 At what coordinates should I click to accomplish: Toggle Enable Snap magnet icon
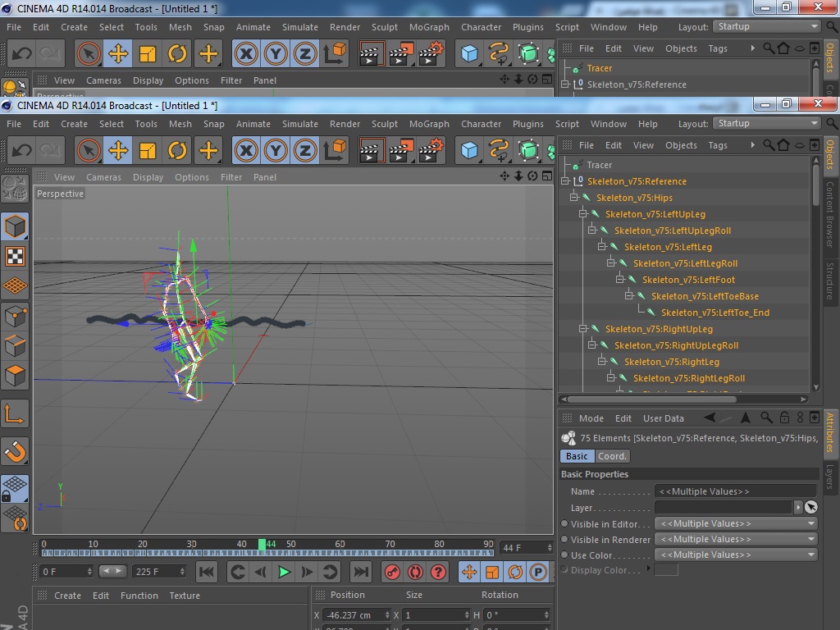pos(15,451)
